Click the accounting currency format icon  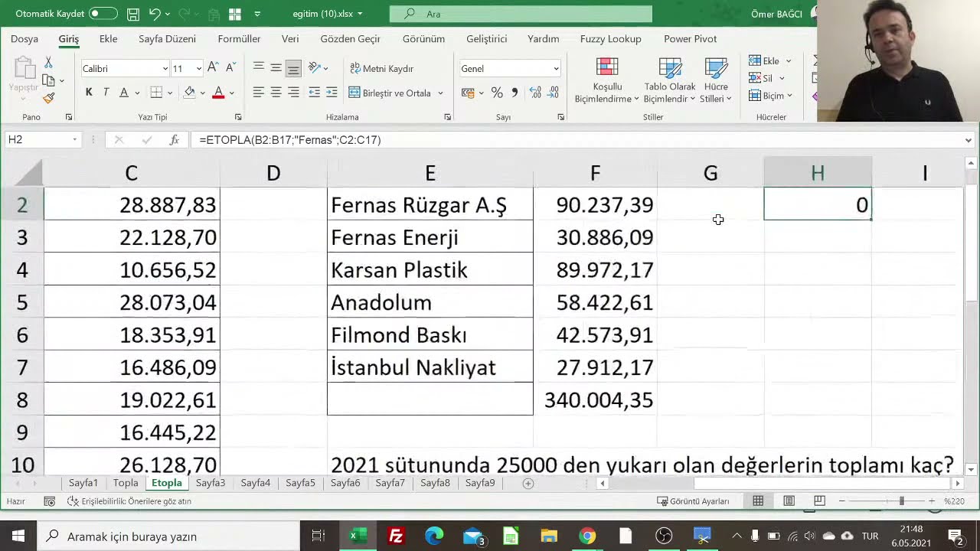[x=468, y=93]
